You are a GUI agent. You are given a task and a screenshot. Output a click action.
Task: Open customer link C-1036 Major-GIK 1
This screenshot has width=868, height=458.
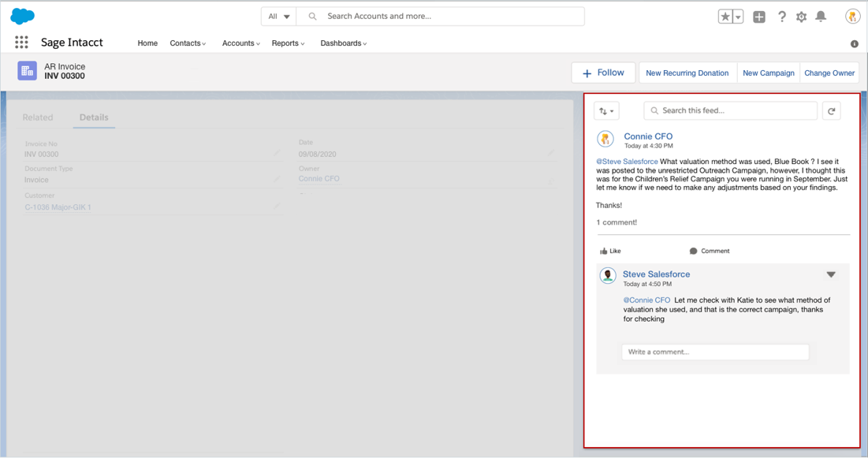tap(58, 207)
